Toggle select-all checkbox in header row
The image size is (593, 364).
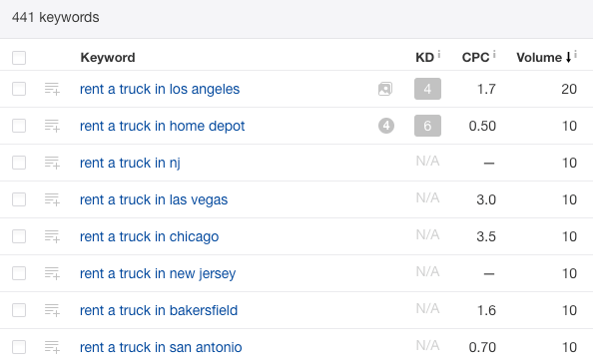(19, 58)
